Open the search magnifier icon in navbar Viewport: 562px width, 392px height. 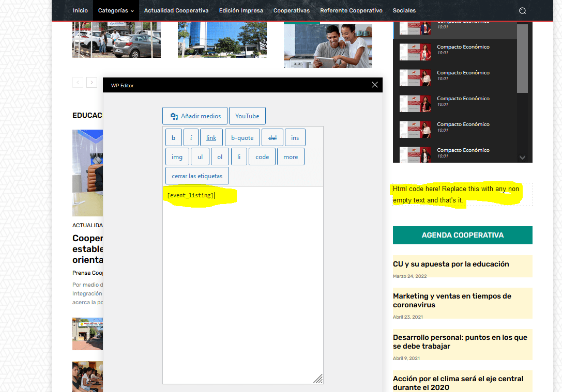point(522,11)
